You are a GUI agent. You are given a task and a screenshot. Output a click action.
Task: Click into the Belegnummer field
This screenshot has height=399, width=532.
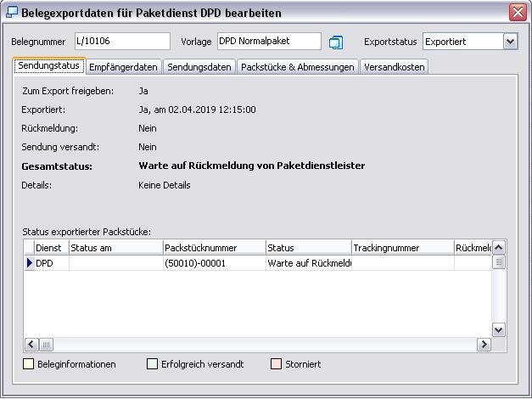[x=121, y=42]
